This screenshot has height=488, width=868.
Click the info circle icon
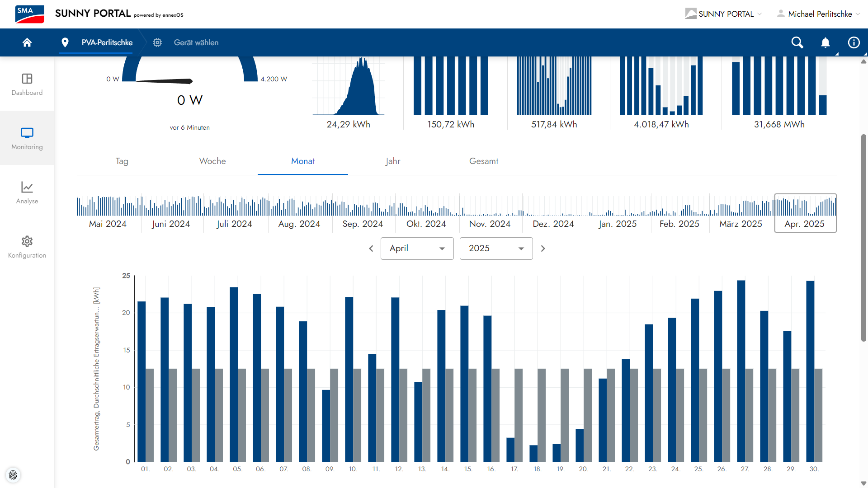click(854, 42)
